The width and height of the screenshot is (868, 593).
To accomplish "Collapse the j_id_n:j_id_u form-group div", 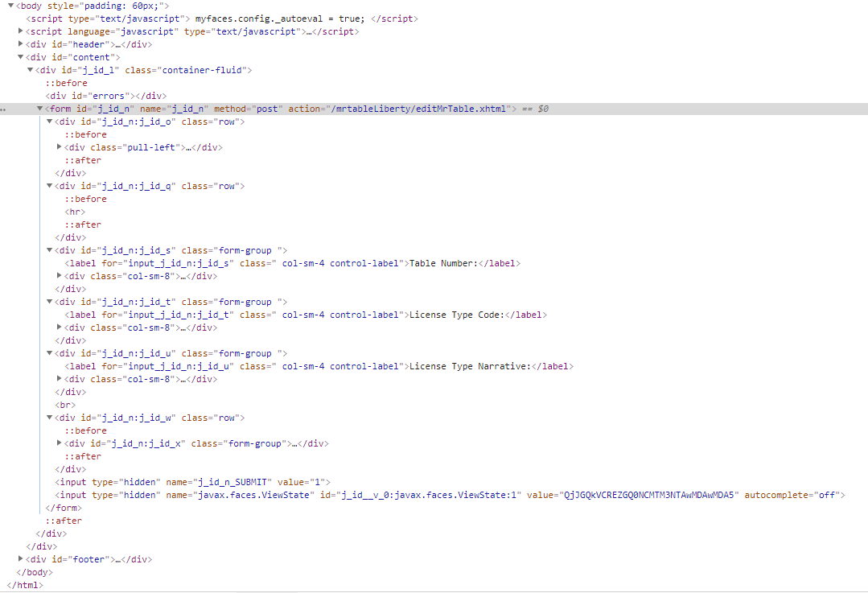I will 49,353.
